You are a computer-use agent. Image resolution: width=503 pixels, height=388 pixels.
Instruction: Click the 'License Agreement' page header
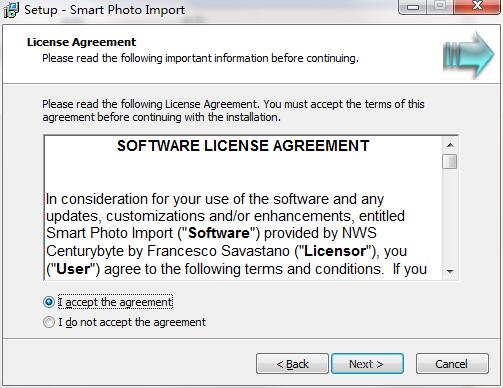82,42
